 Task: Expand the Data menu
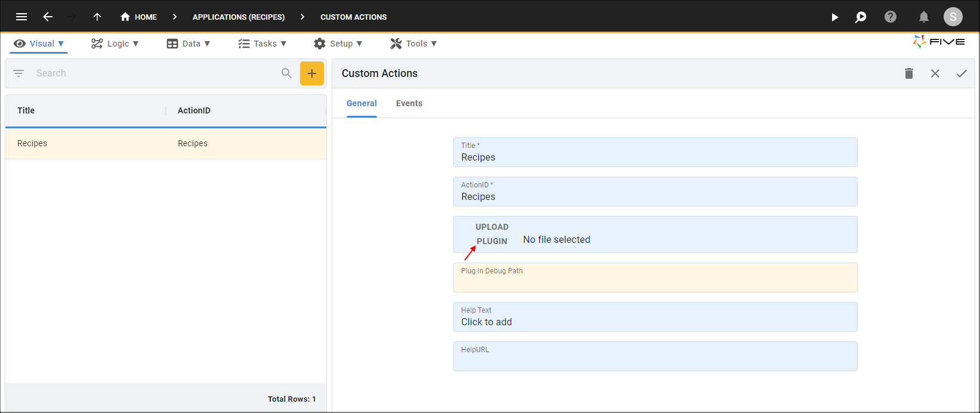tap(188, 44)
